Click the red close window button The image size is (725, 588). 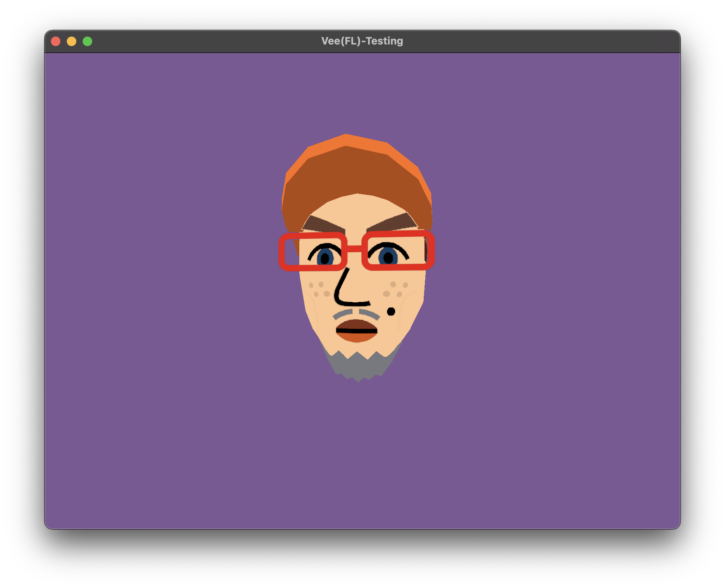(x=56, y=41)
